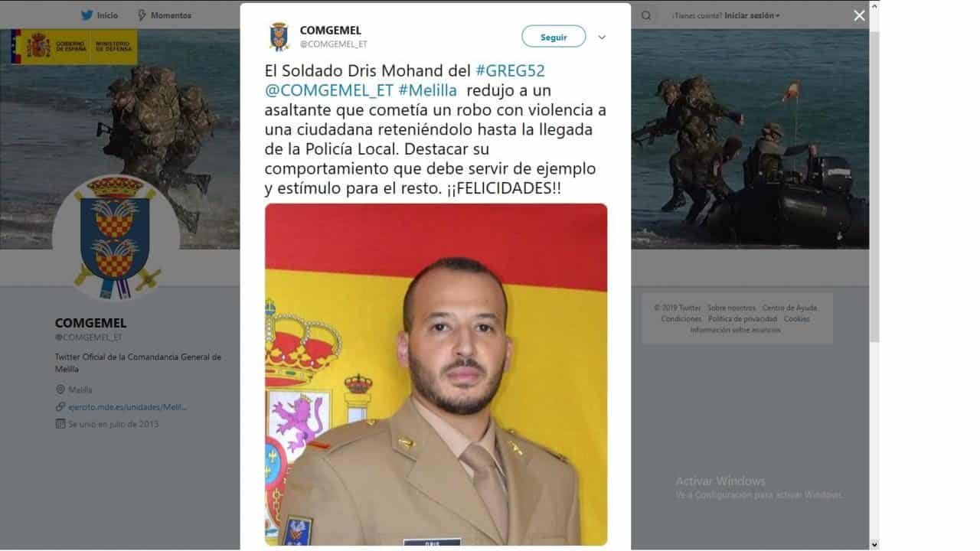Click the soldier photo in tweet
This screenshot has width=980, height=551.
(x=436, y=374)
